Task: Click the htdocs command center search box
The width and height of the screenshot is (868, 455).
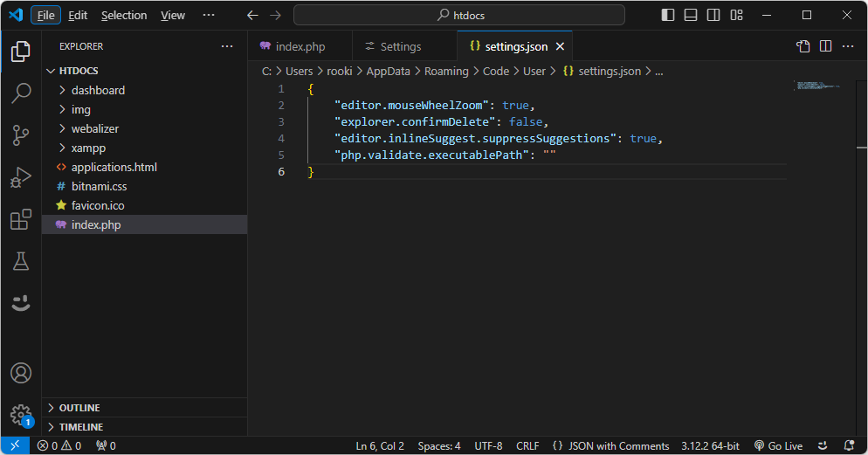Action: coord(459,16)
